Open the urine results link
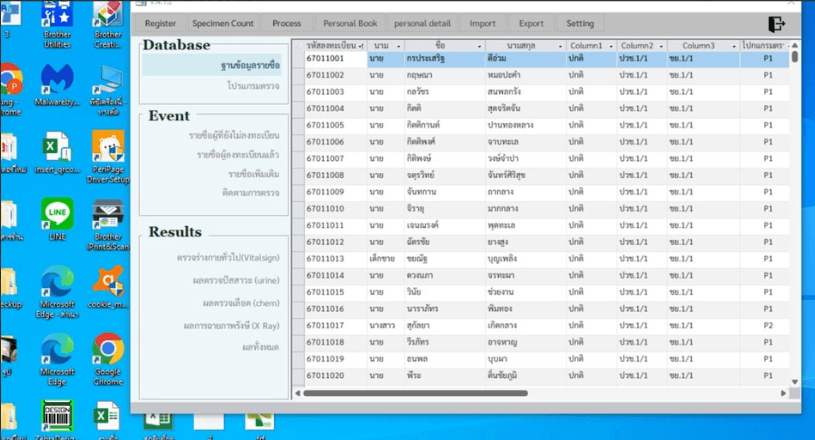The height and width of the screenshot is (440, 815). pos(236,281)
